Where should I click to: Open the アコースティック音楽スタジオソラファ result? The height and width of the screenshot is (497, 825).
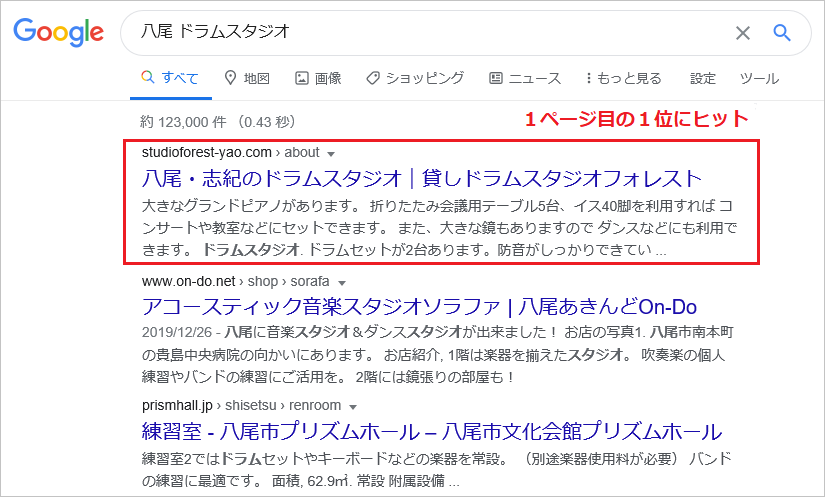pos(419,307)
